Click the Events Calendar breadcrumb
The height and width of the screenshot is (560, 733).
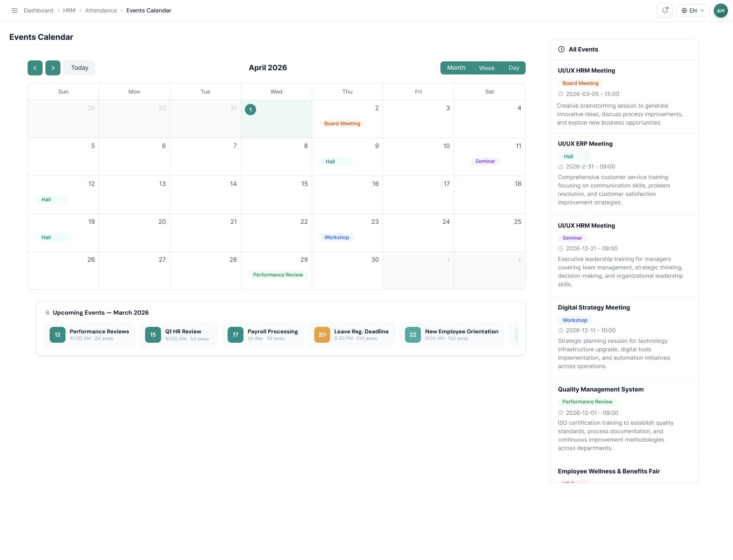coord(149,10)
